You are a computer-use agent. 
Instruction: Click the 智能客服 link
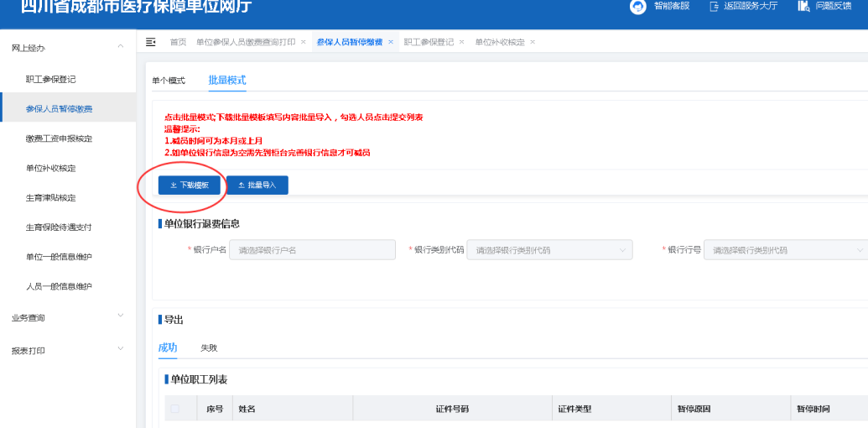point(672,7)
